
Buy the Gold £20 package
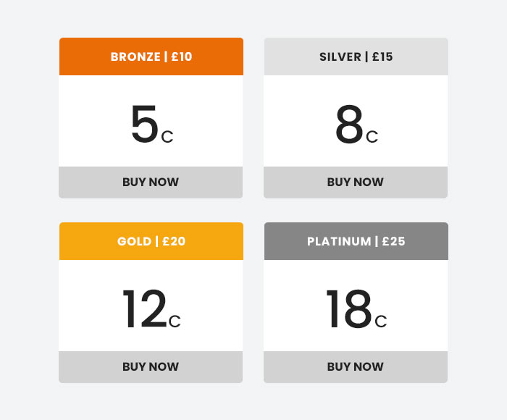[x=151, y=366]
